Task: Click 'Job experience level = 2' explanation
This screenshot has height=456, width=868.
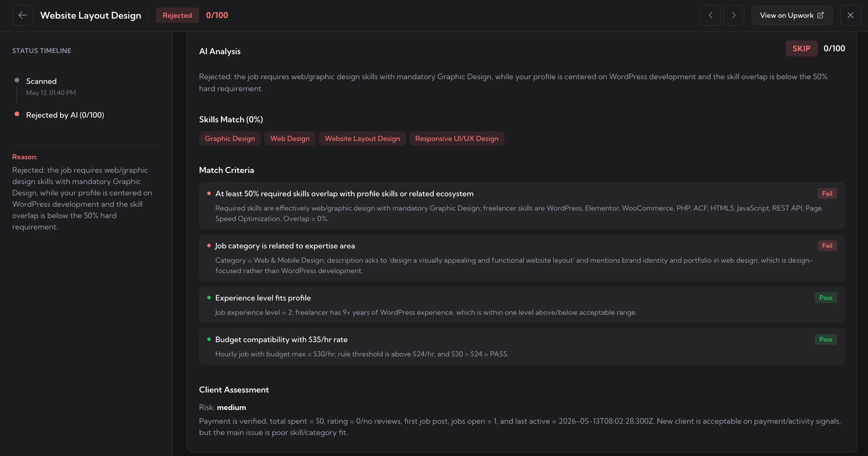Action: pos(426,312)
